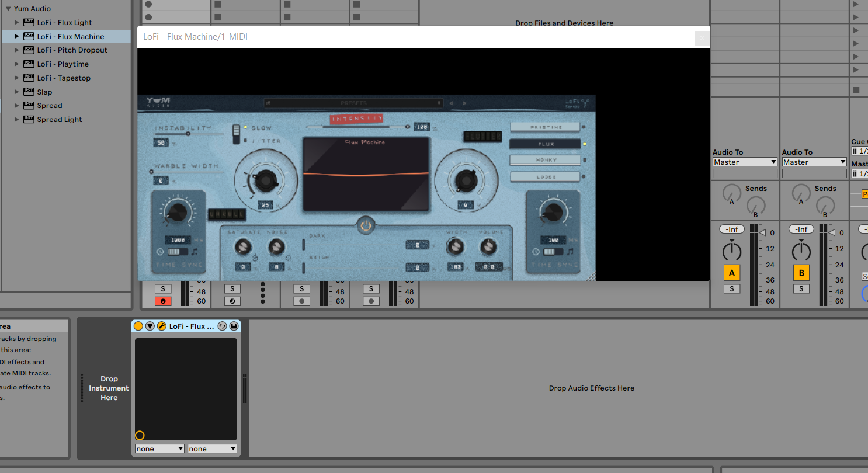Screen dimensions: 868x473
Task: Flip the Slow/Jitter switch
Action: coord(237,134)
